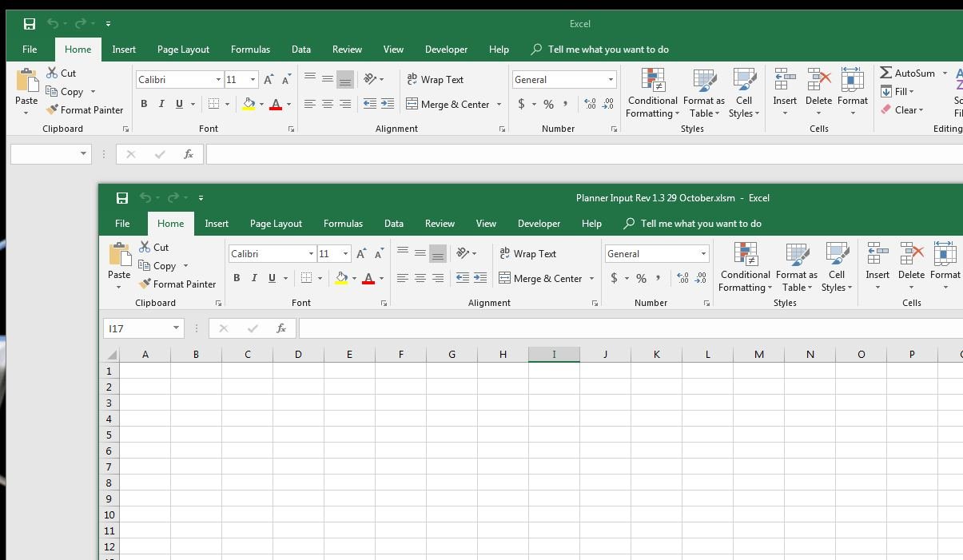Expand Name Box dropdown showing I17
Screen dimensions: 963x560
pyautogui.click(x=176, y=328)
